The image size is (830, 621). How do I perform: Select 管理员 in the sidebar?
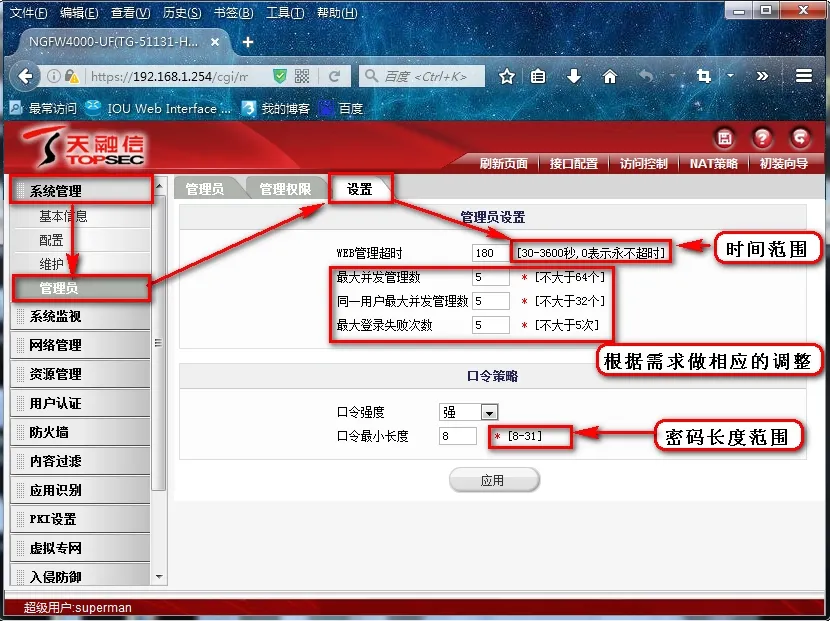[x=82, y=288]
